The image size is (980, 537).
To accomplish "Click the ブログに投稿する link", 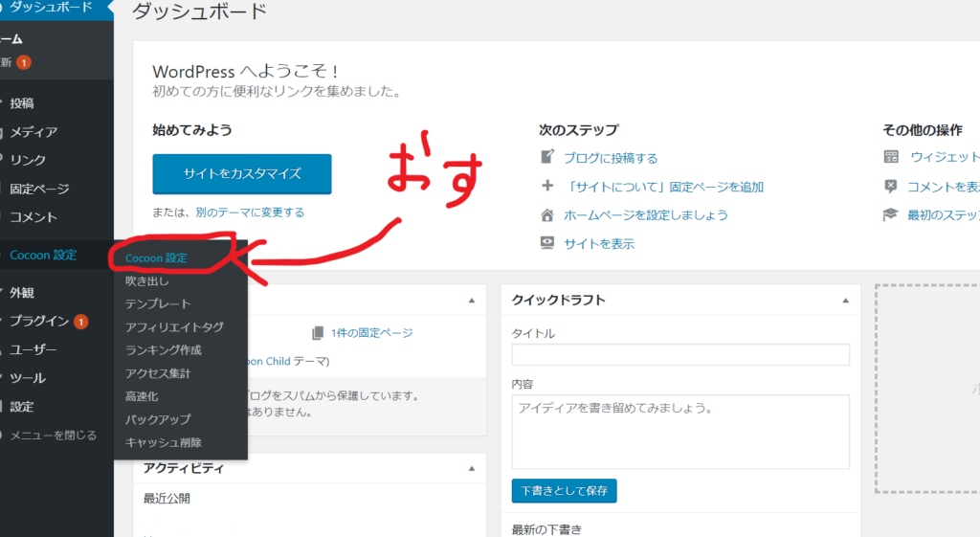I will point(611,158).
